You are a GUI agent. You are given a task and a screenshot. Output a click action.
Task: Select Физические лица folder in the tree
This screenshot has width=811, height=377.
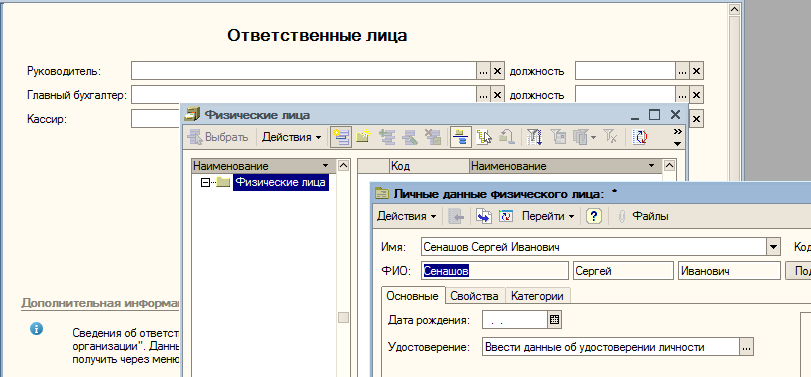click(x=281, y=182)
